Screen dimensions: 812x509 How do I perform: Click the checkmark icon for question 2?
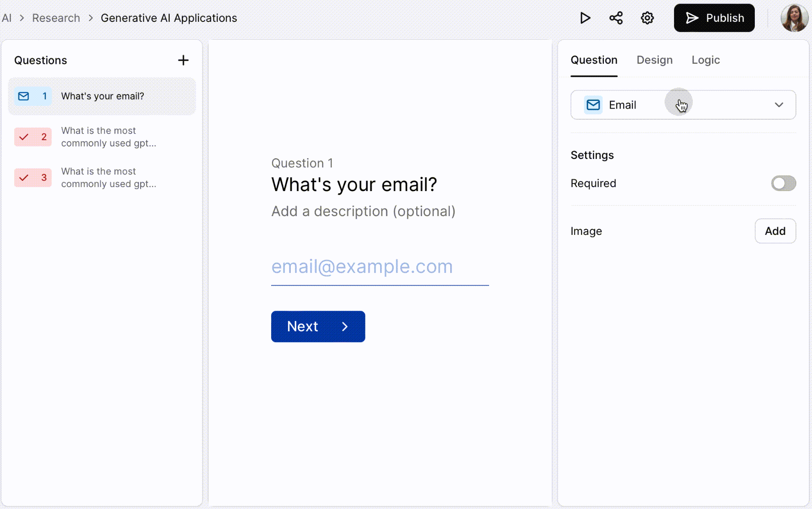tap(24, 137)
